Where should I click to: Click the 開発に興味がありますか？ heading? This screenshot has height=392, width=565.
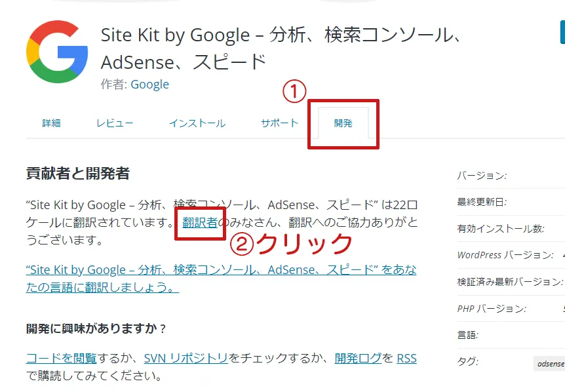coord(96,328)
